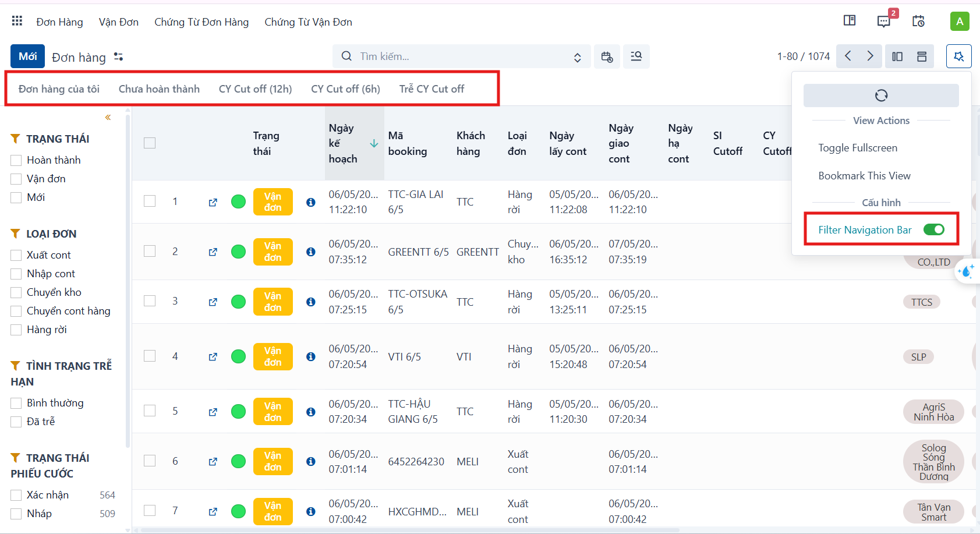Select the Chưa hoàn thành filter tab
The image size is (980, 534).
159,89
